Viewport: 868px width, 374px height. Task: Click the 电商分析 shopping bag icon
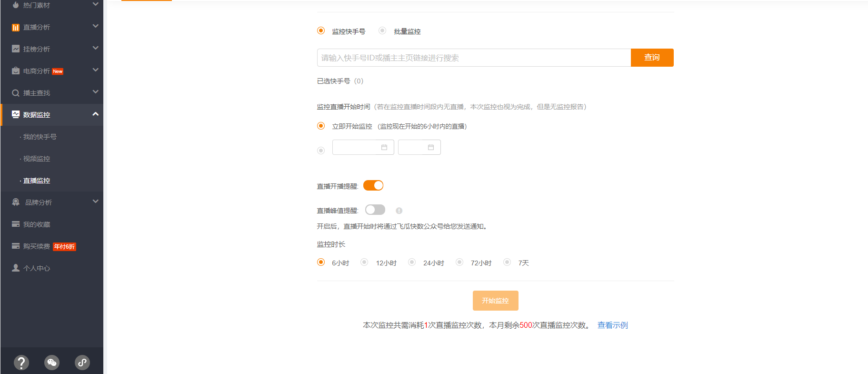[x=16, y=71]
